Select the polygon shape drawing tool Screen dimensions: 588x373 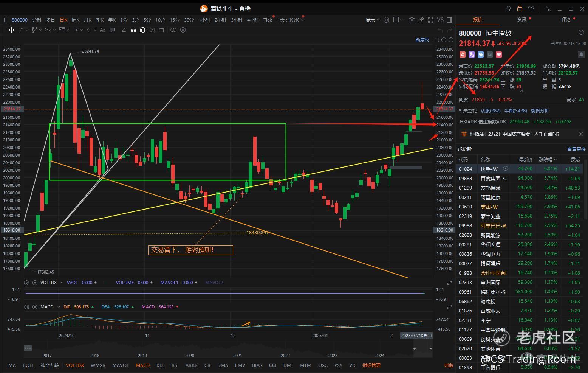[x=34, y=30]
